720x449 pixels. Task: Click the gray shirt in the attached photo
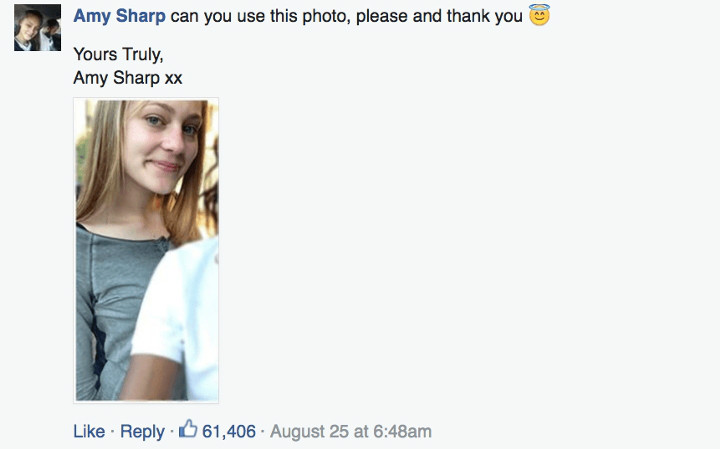pos(110,300)
